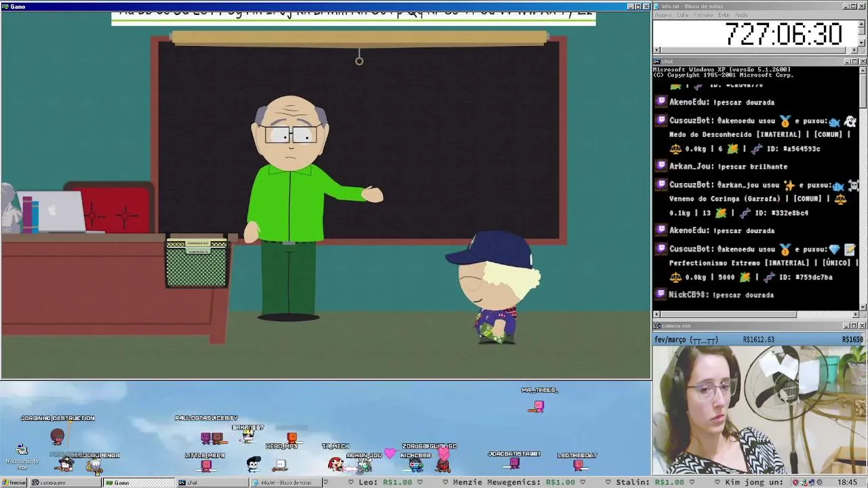
Task: Activate info.txt - Bloco de notas taskbar button
Action: click(285, 483)
